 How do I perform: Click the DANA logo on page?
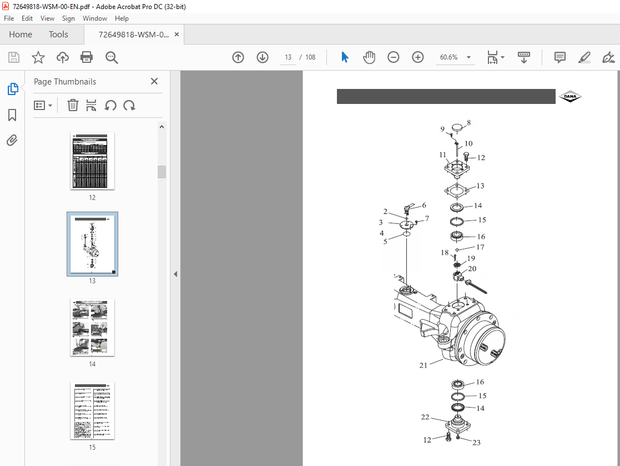pyautogui.click(x=570, y=96)
